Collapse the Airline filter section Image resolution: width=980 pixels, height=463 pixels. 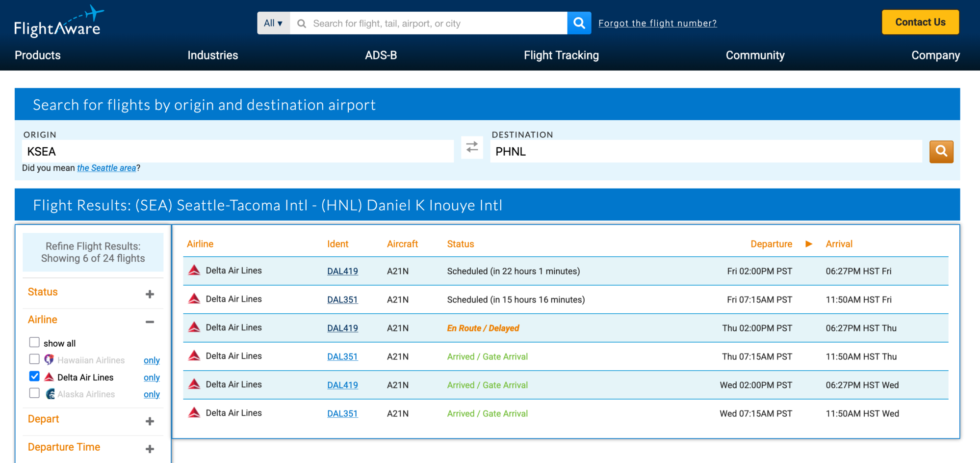pyautogui.click(x=150, y=321)
